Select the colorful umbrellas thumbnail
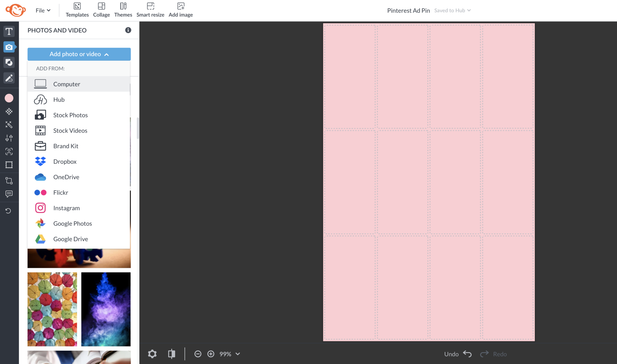 coord(52,309)
